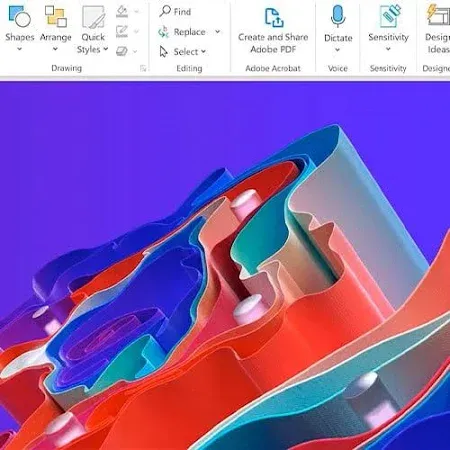Expand the Dictate dropdown chevron
The width and height of the screenshot is (450, 450).
337,50
